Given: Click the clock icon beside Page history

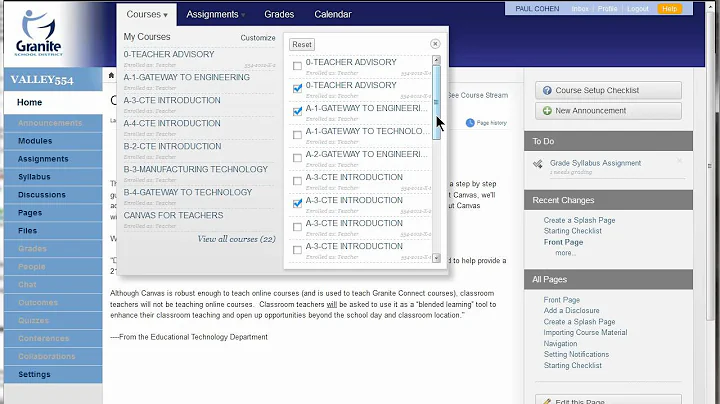Looking at the screenshot, I should click(470, 123).
